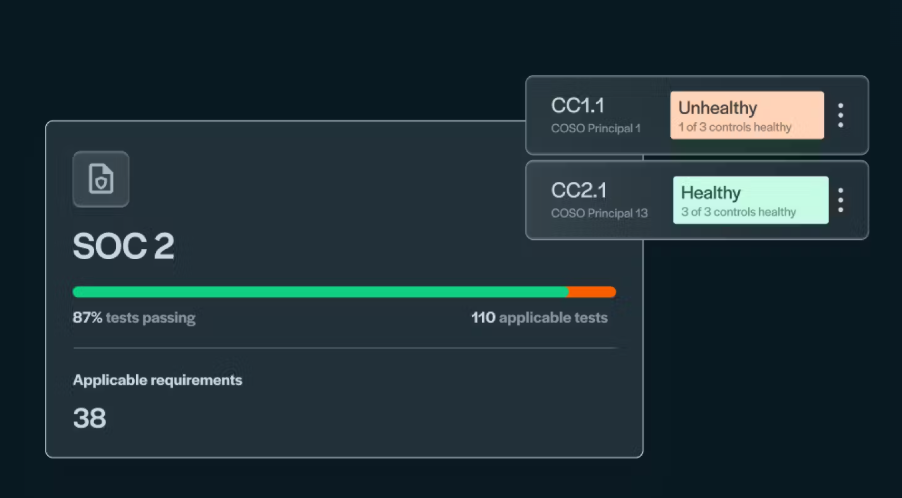Click the 87% tests passing text
This screenshot has width=902, height=498.
tap(134, 317)
